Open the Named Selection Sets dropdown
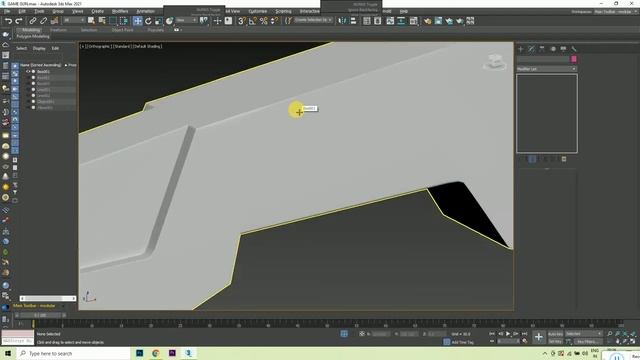 [x=313, y=20]
